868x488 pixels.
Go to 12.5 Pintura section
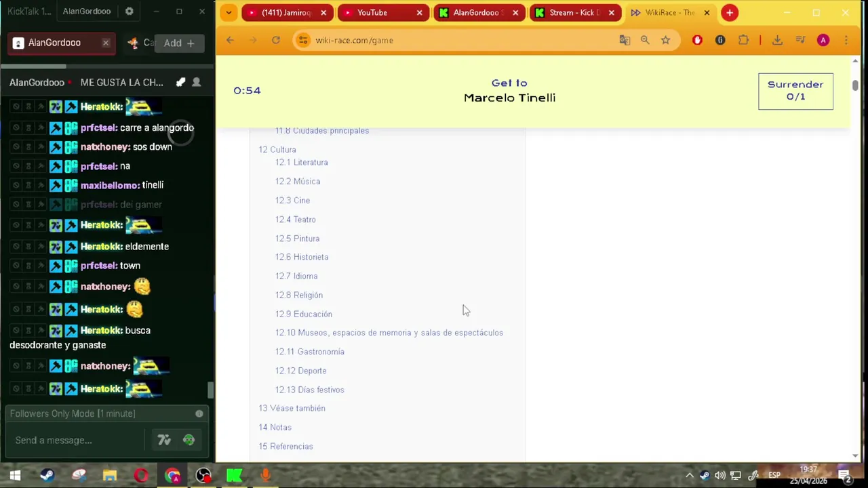(298, 239)
